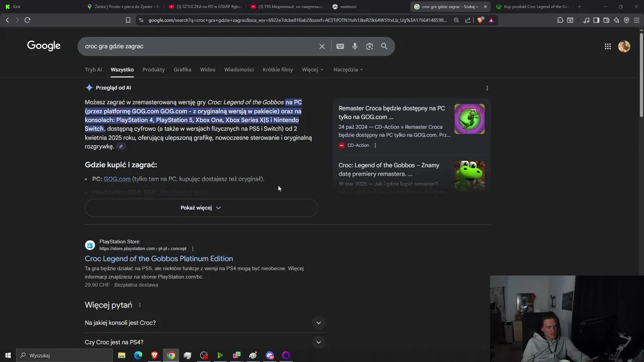Screen dimensions: 644x362
Task: Open the Google apps grid
Action: click(608, 46)
